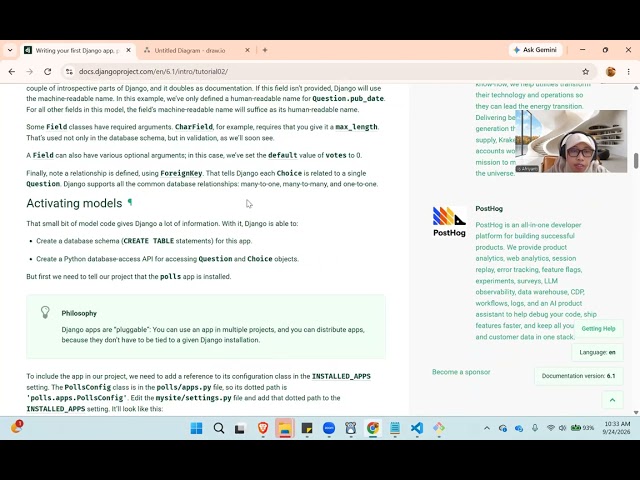This screenshot has height=480, width=640.
Task: Open Documentation version 6.1 selector
Action: (578, 376)
